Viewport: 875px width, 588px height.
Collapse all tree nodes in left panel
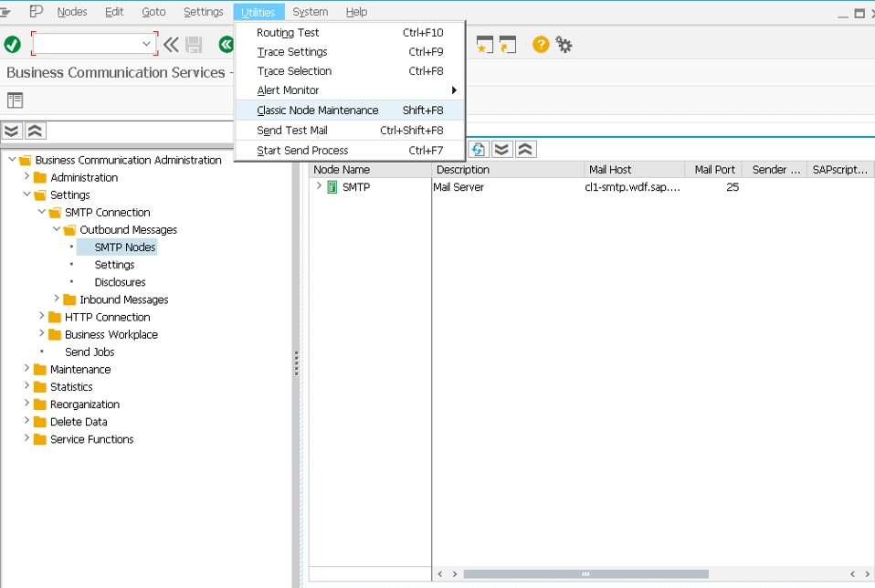tap(35, 131)
